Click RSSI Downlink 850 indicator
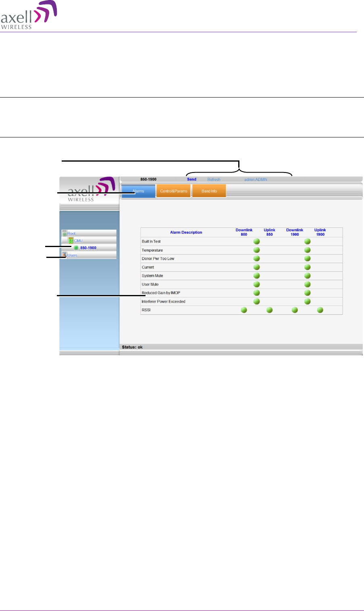This screenshot has height=611, width=364. (x=244, y=310)
